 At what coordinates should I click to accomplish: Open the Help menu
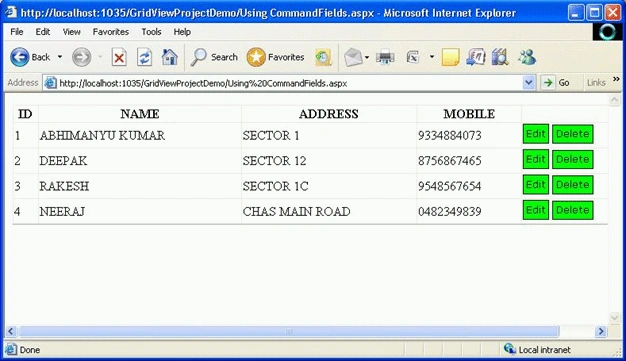(x=182, y=32)
